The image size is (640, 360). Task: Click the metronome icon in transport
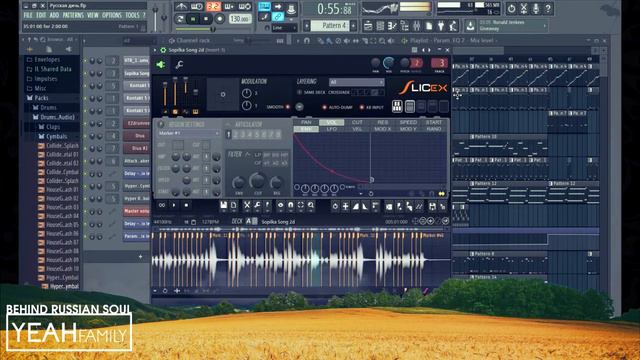point(181,6)
